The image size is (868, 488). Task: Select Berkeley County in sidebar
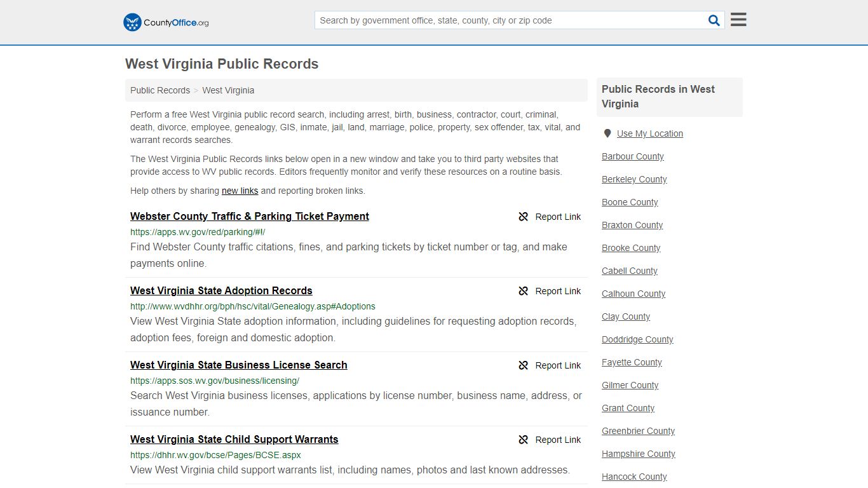(x=634, y=179)
